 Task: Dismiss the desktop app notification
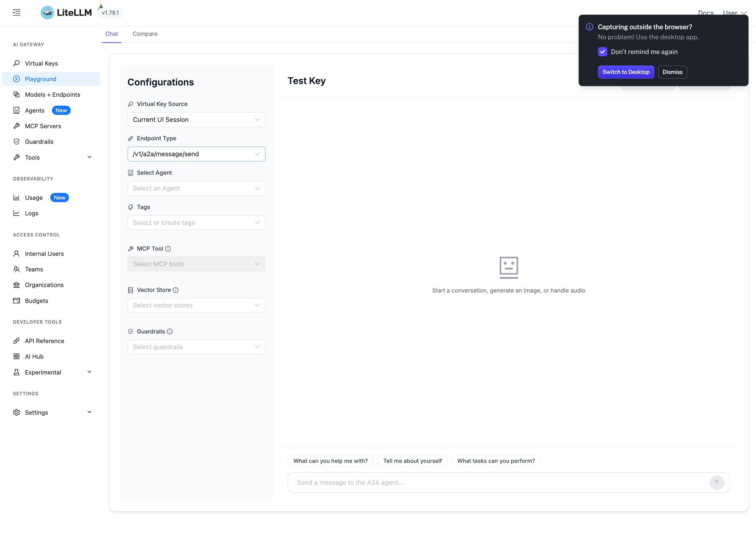tap(672, 72)
